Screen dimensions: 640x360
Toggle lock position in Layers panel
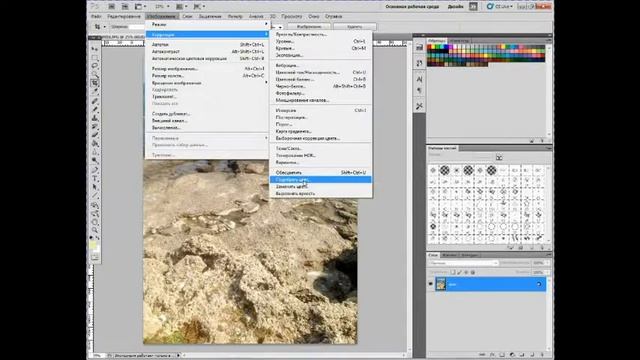466,272
